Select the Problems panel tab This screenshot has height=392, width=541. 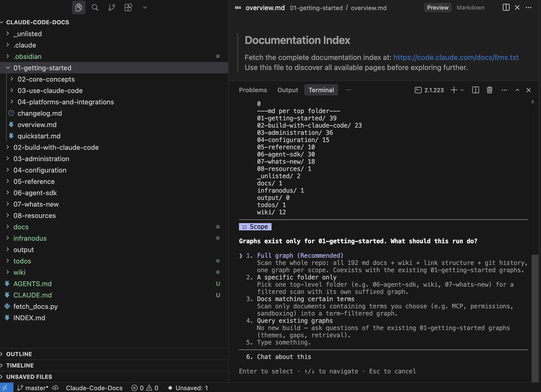tap(253, 90)
